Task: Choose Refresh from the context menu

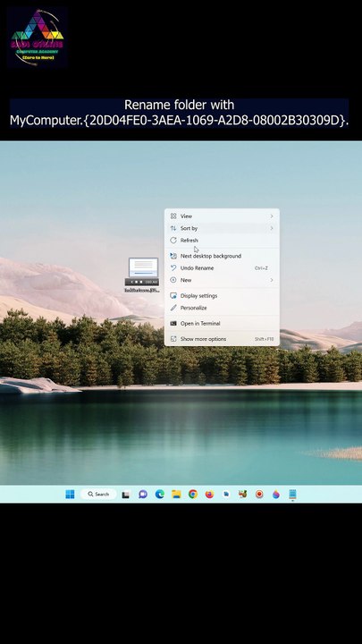Action: coord(222,241)
